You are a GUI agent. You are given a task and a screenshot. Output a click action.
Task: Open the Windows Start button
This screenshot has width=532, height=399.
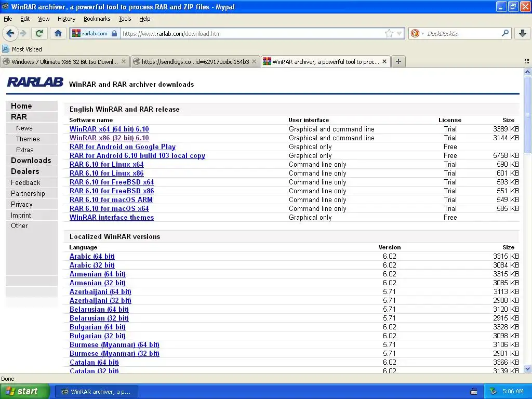[24, 392]
